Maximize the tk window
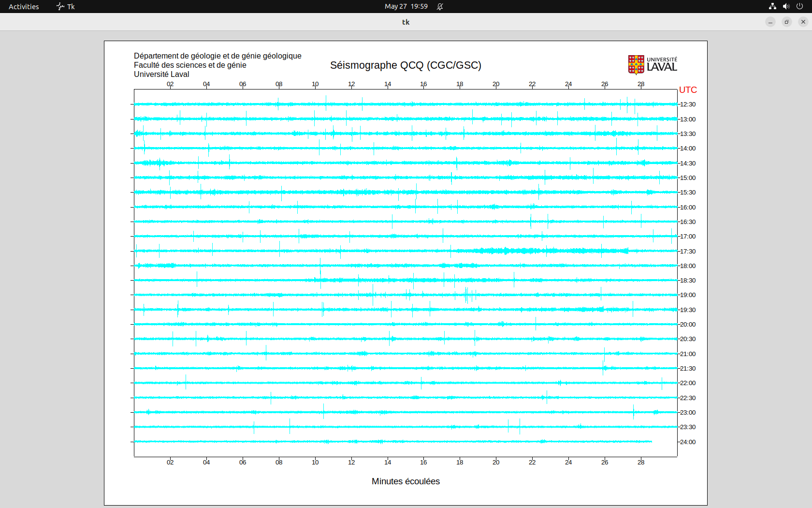The image size is (812, 508). (787, 22)
